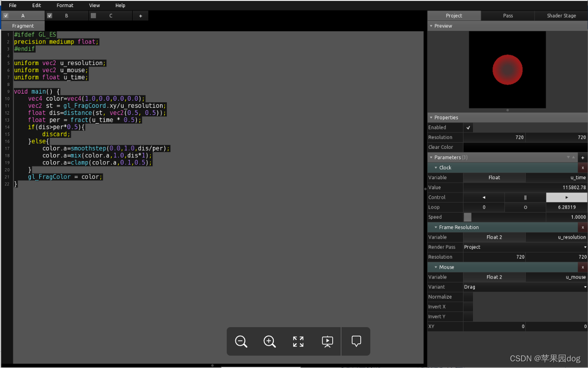Click the loop reset button labeled O
This screenshot has height=368, width=588.
(525, 207)
